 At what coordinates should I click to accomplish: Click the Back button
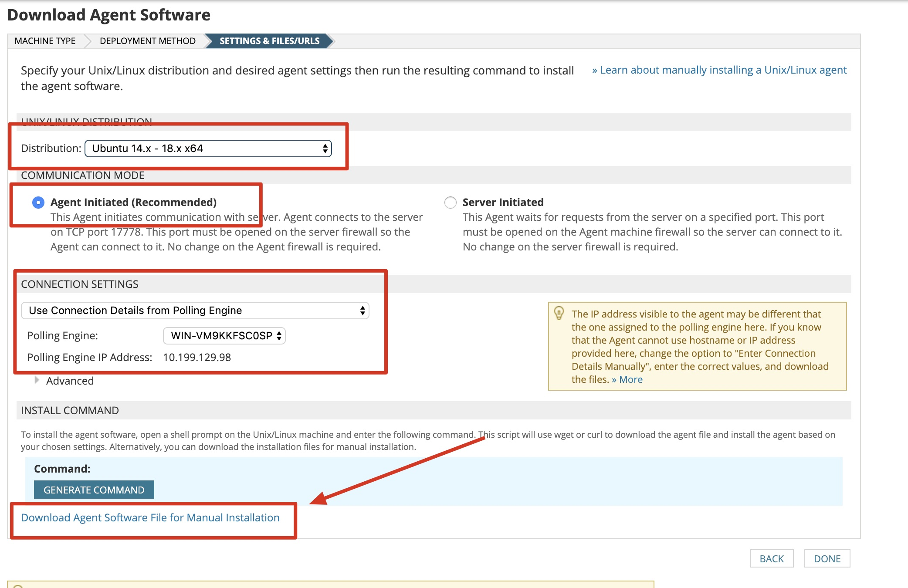[x=771, y=558]
